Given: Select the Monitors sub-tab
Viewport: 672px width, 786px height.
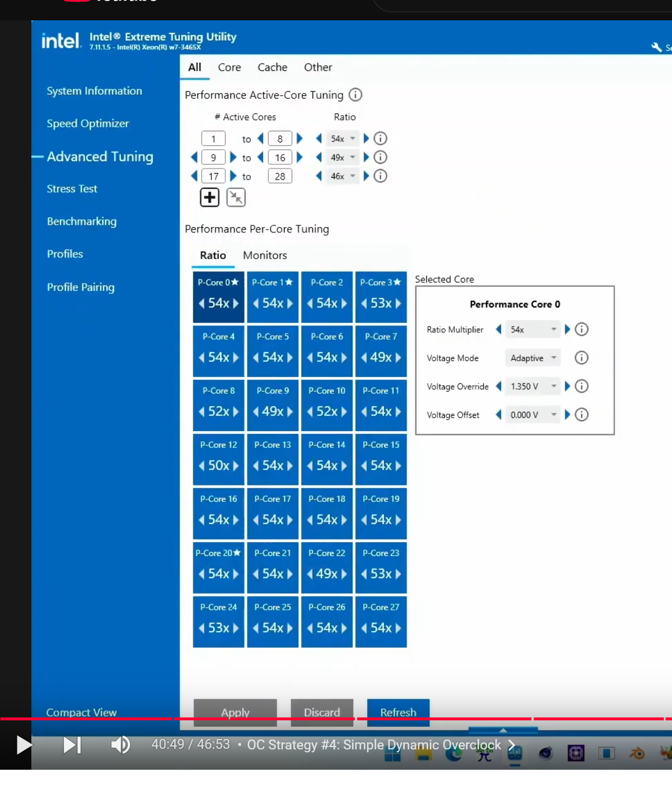Looking at the screenshot, I should click(265, 255).
